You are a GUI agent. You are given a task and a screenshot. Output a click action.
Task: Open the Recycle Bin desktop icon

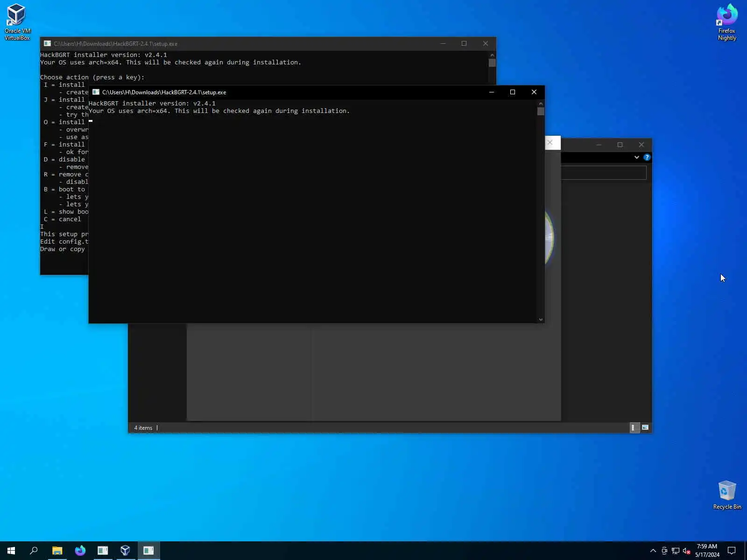coord(727,495)
